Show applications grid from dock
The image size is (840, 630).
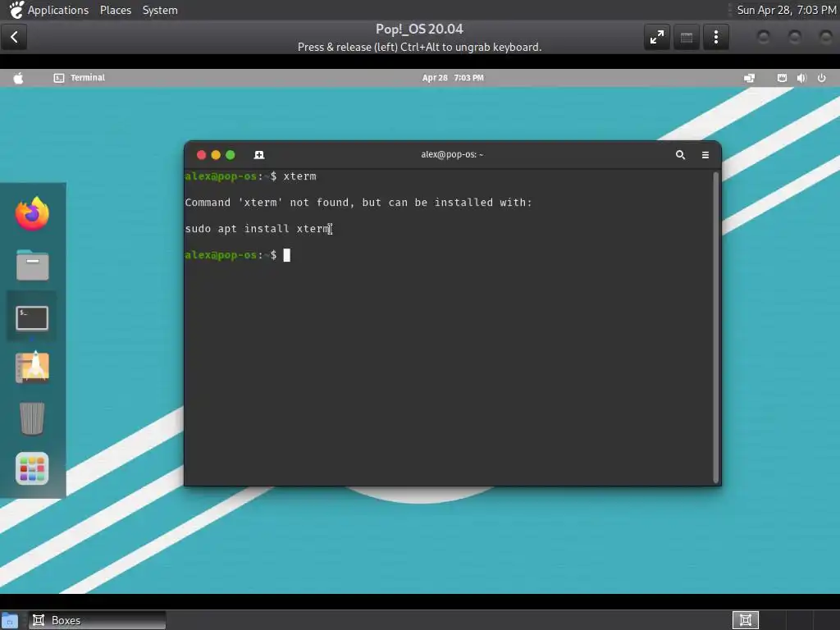point(32,468)
